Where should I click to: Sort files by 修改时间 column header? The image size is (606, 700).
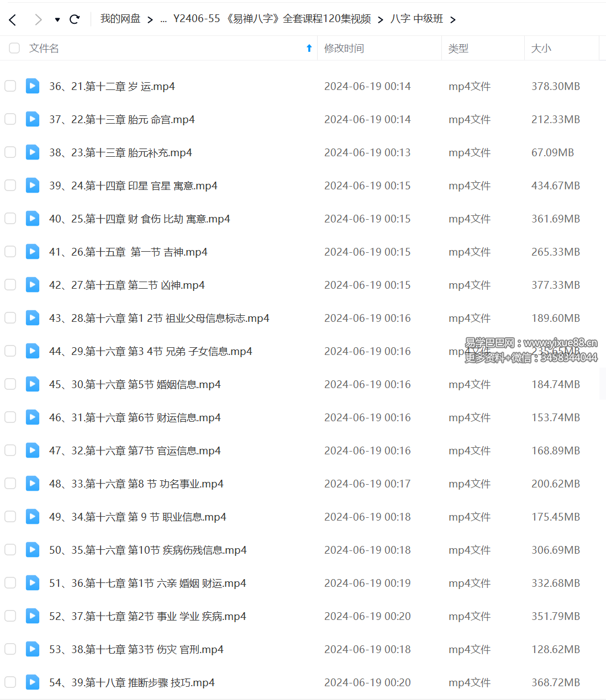pyautogui.click(x=344, y=49)
